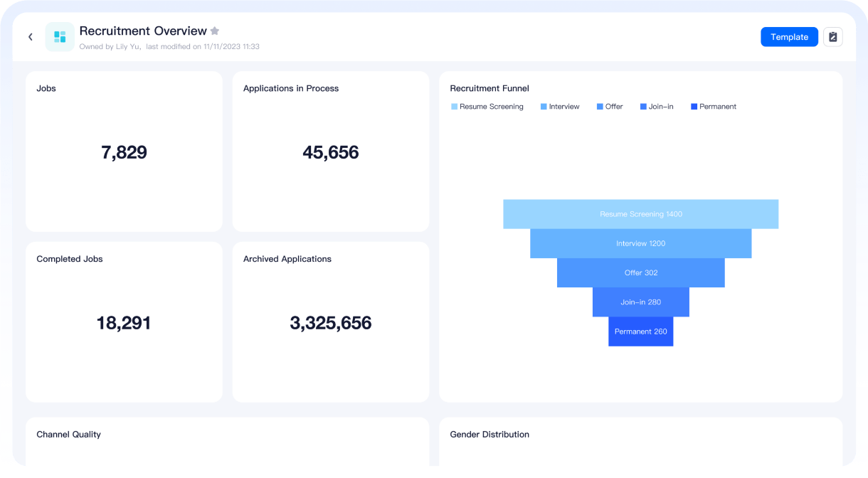Image resolution: width=868 pixels, height=478 pixels.
Task: Click the Completed Jobs value 18,291
Action: (x=124, y=323)
